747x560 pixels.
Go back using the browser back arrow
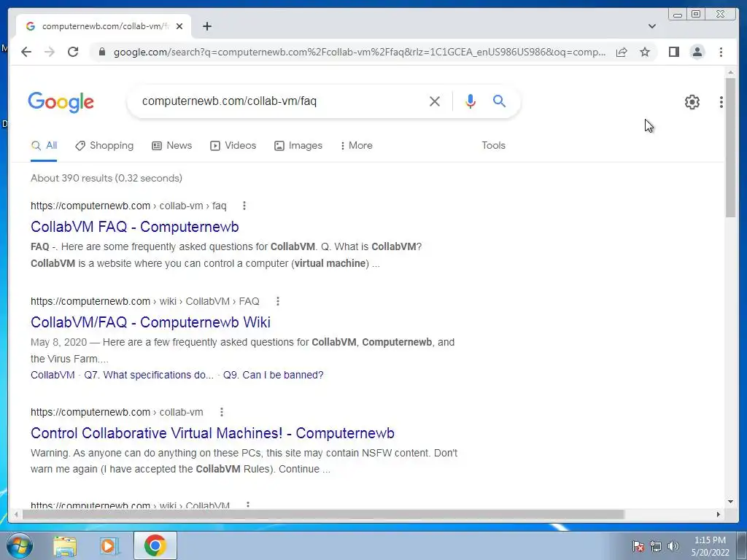pos(26,52)
